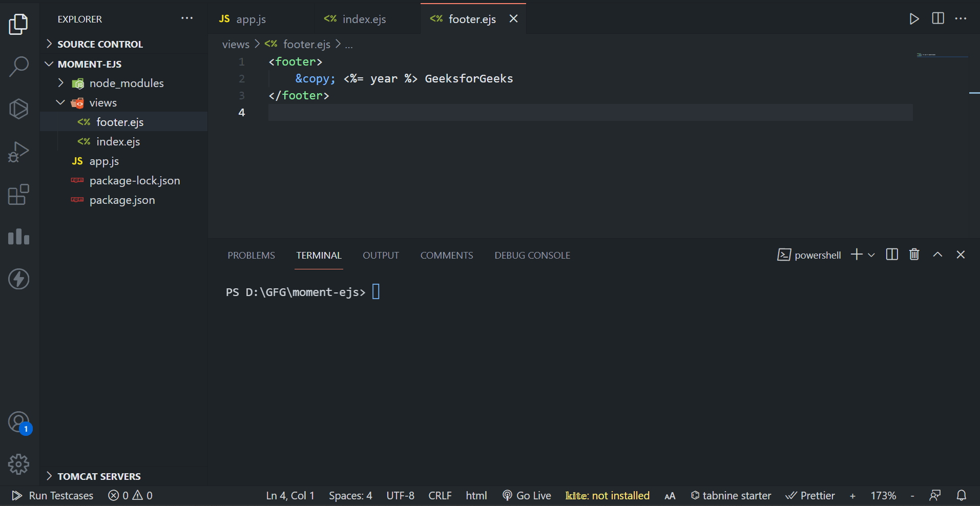980x506 pixels.
Task: Click the Prettier status bar button
Action: point(810,495)
